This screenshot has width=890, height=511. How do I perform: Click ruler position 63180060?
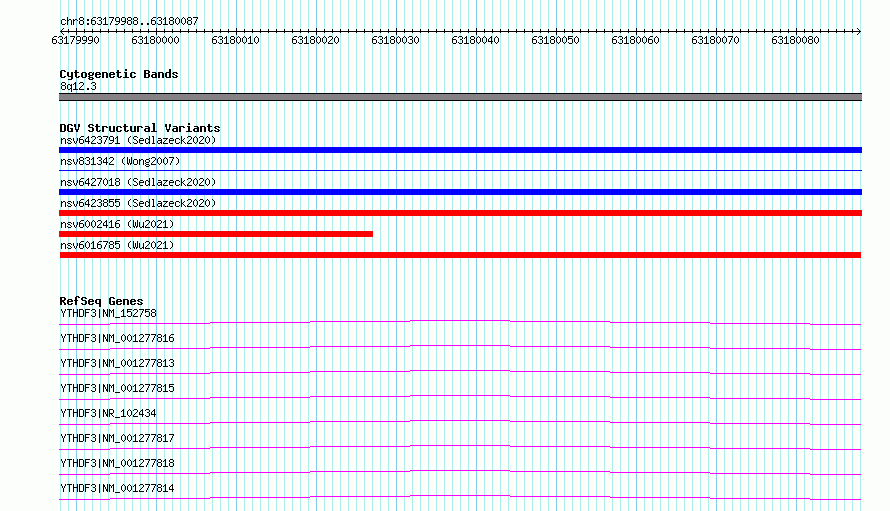click(x=636, y=40)
